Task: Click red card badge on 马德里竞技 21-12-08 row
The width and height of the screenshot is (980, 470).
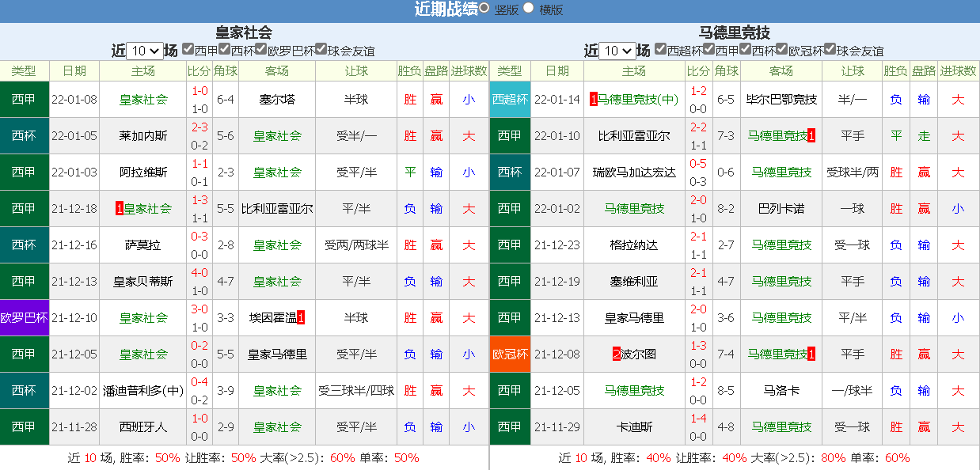Action: [x=811, y=354]
